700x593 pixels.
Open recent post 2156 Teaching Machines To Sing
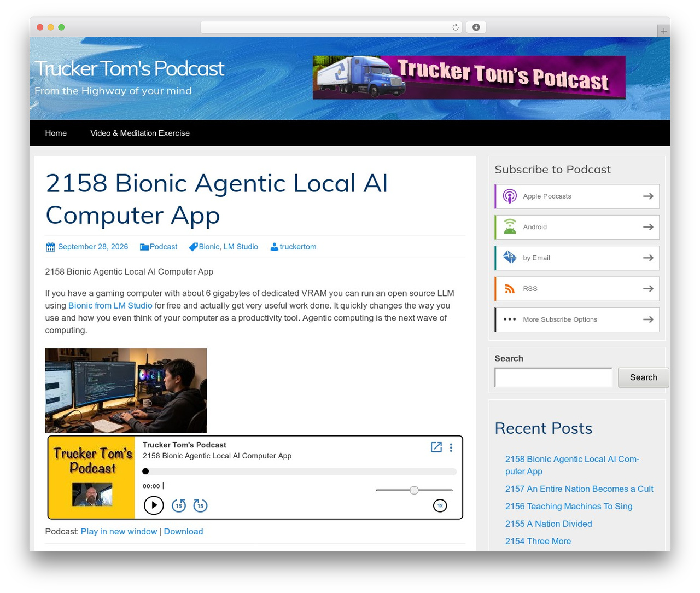click(569, 507)
